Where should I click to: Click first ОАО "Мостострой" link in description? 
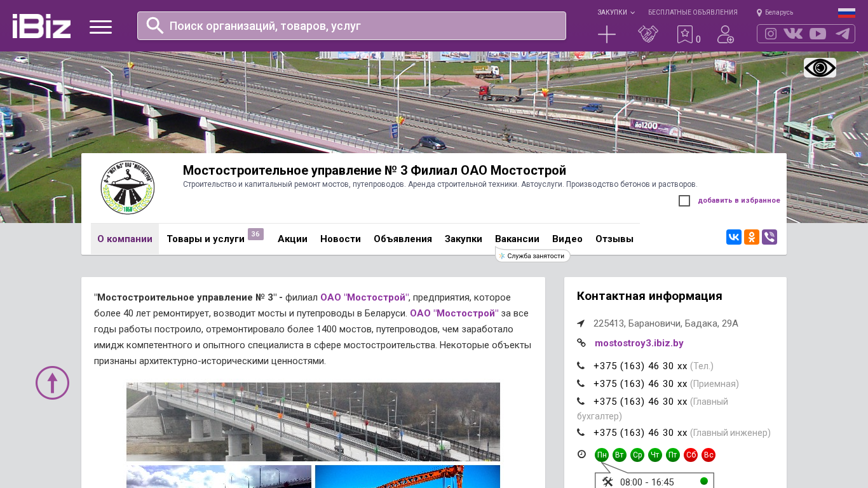364,297
